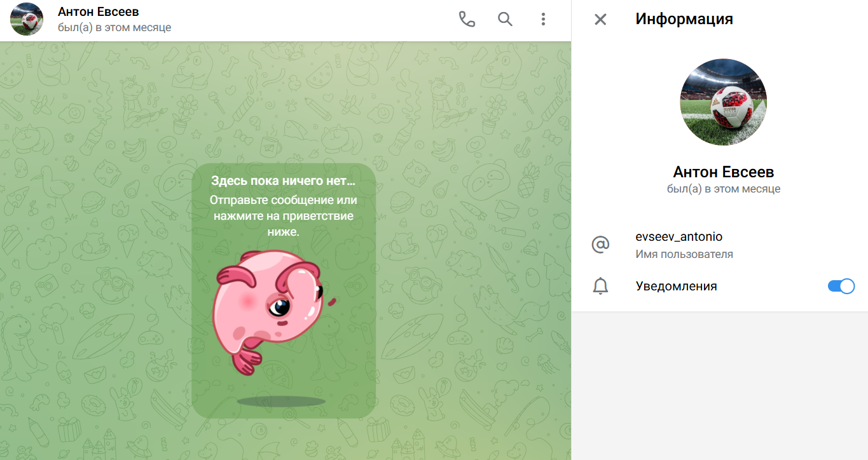Click the header status 'был(а) в этом месяце'

point(114,28)
